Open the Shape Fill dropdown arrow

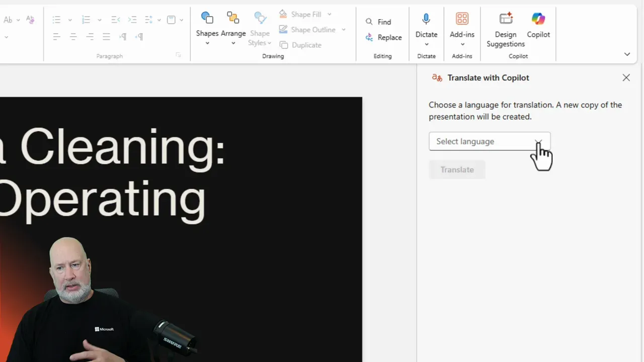329,14
